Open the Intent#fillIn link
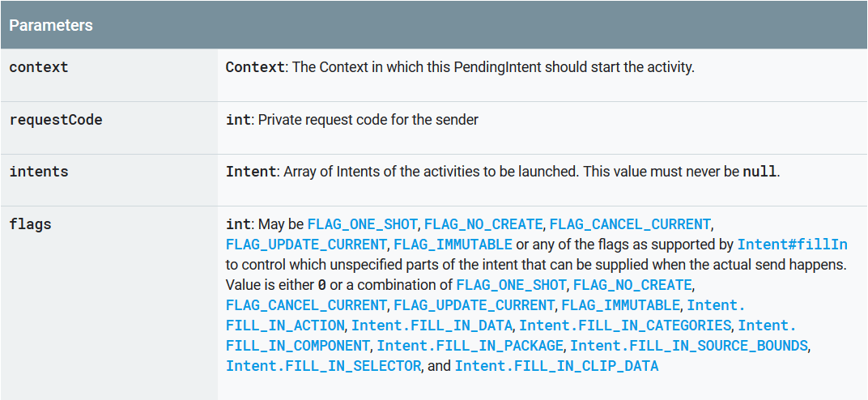This screenshot has width=868, height=400. pyautogui.click(x=792, y=244)
